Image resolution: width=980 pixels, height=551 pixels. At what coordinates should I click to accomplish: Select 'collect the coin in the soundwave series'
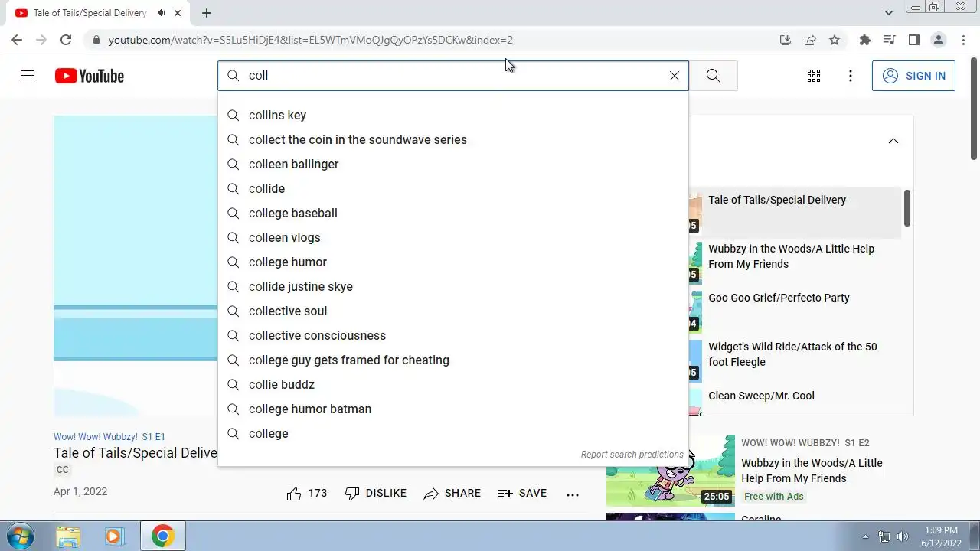coord(453,139)
